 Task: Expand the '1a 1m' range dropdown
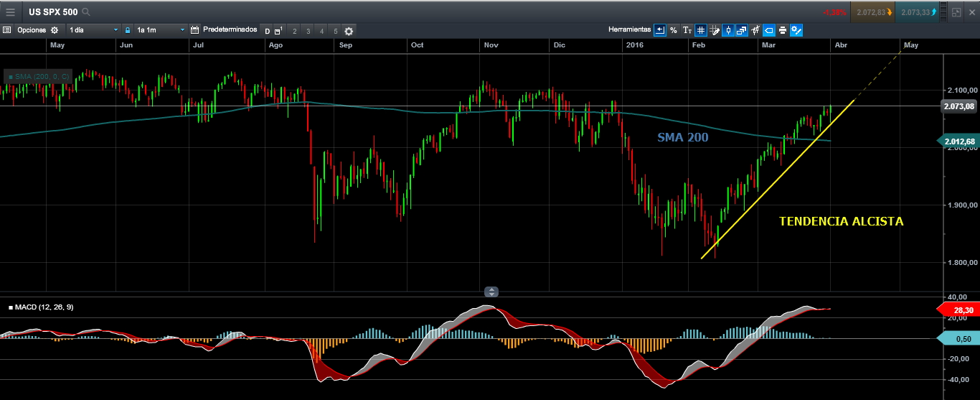click(161, 30)
